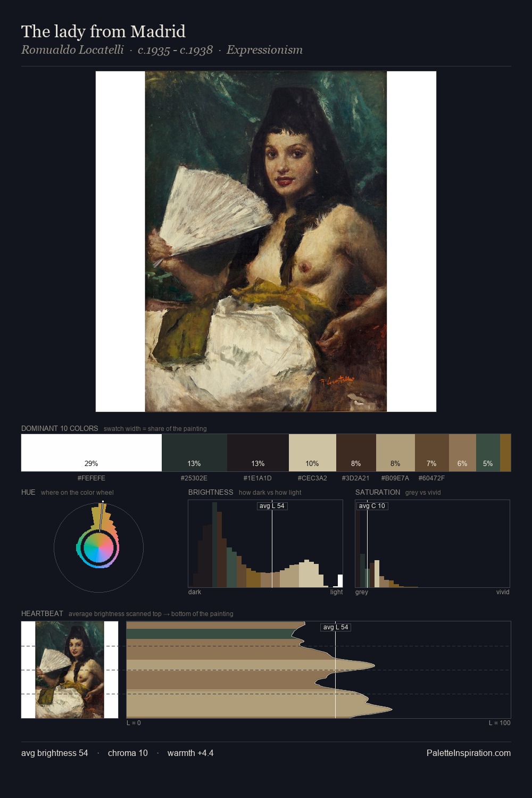Click the heartbeat painting thumbnail
This screenshot has width=532, height=798.
tap(70, 670)
